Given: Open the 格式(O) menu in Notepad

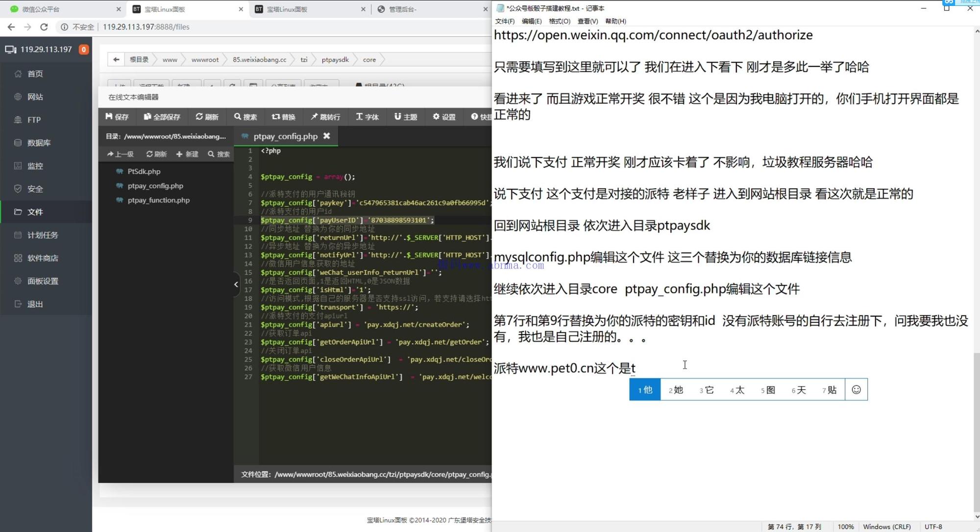Looking at the screenshot, I should coord(559,21).
